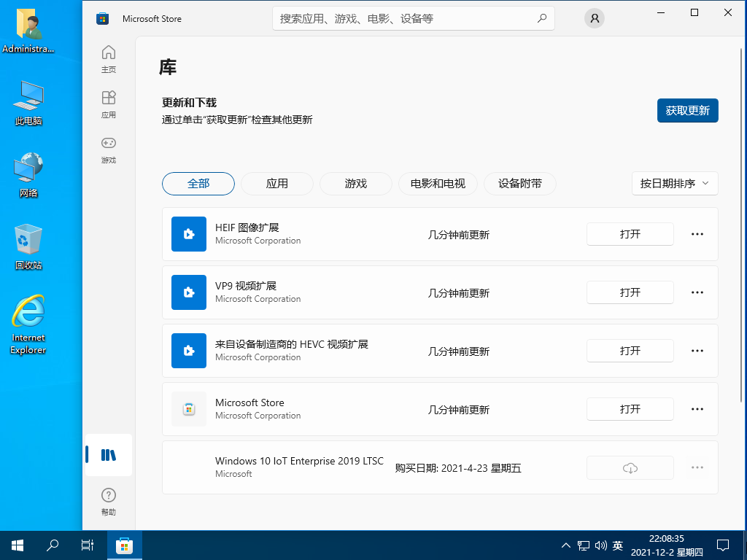Open more options for HEIF 图像扩展
Image resolution: width=747 pixels, height=560 pixels.
[x=697, y=234]
